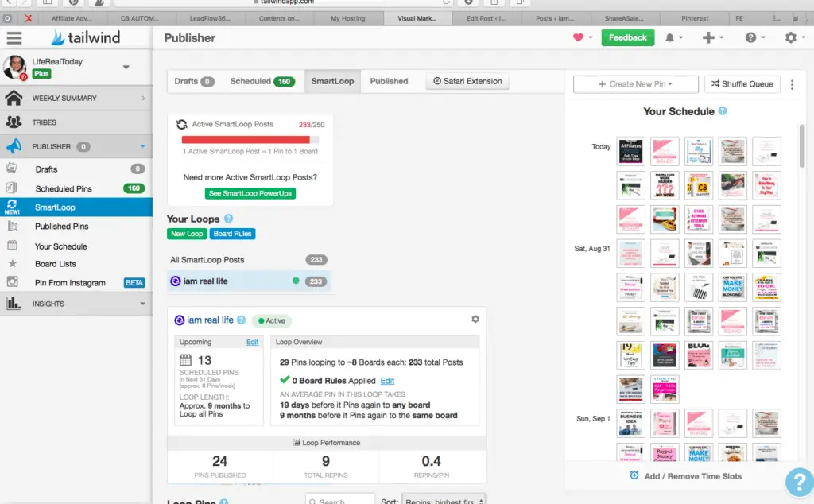The width and height of the screenshot is (814, 504).
Task: Click the help icon beside Your Loops
Action: 228,219
